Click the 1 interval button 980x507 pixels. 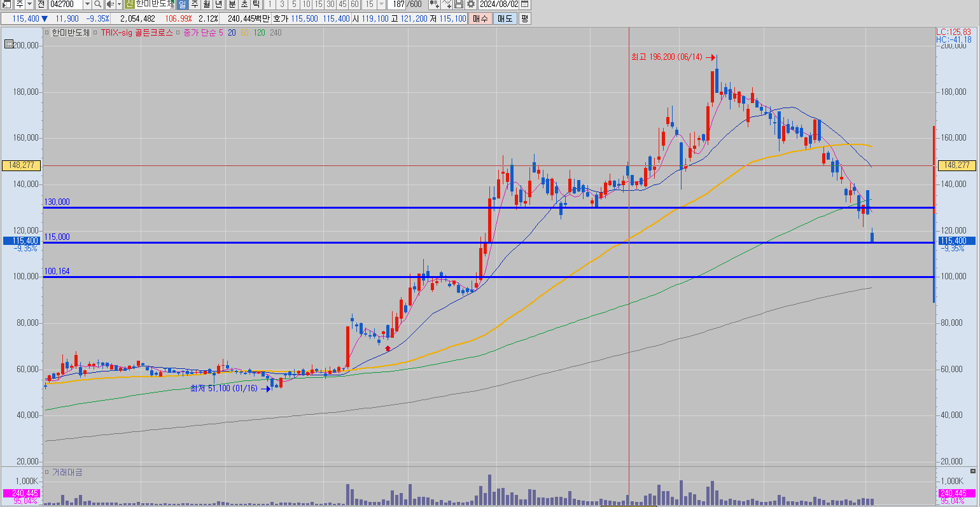270,4
